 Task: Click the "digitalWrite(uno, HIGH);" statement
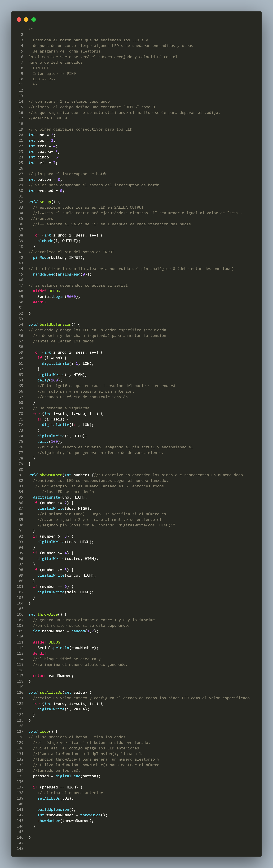[60, 497]
